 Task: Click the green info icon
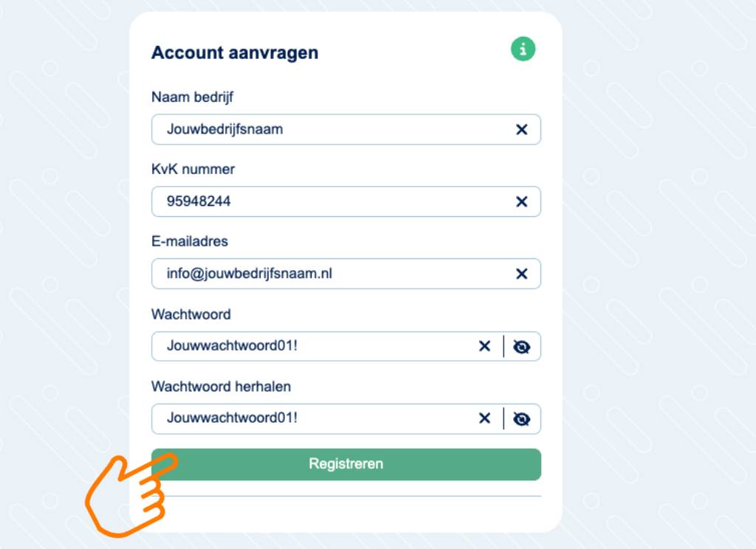[523, 49]
